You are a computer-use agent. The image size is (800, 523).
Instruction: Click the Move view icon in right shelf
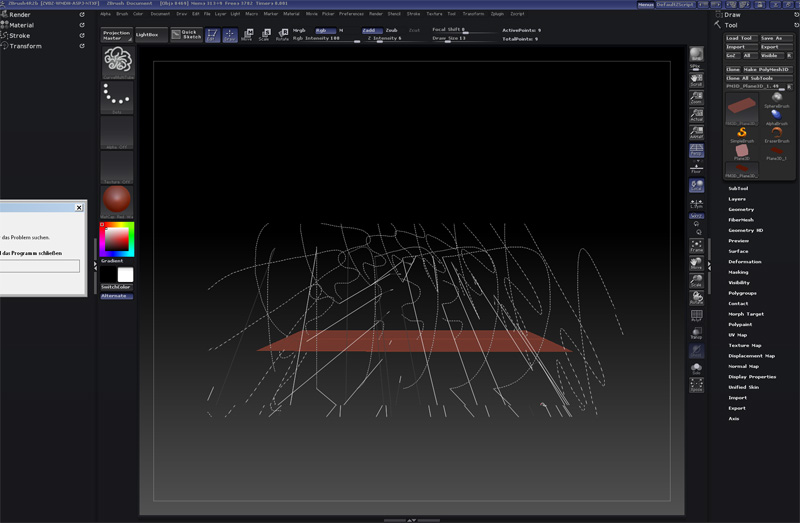click(x=696, y=263)
